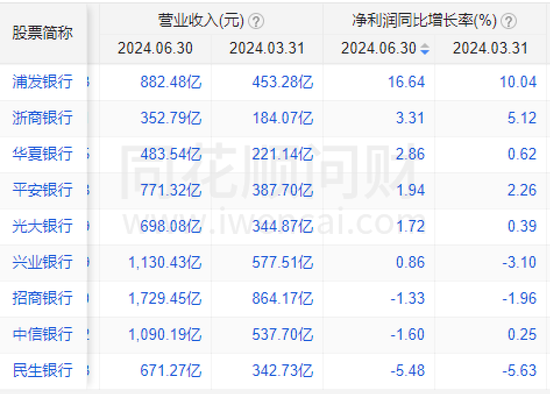Select 股票简称 column header
The width and height of the screenshot is (550, 394).
(x=42, y=33)
